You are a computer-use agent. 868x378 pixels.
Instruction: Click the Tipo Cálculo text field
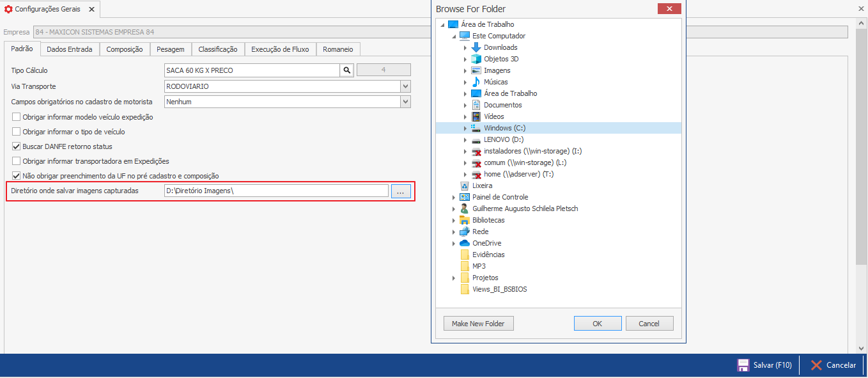click(x=251, y=70)
